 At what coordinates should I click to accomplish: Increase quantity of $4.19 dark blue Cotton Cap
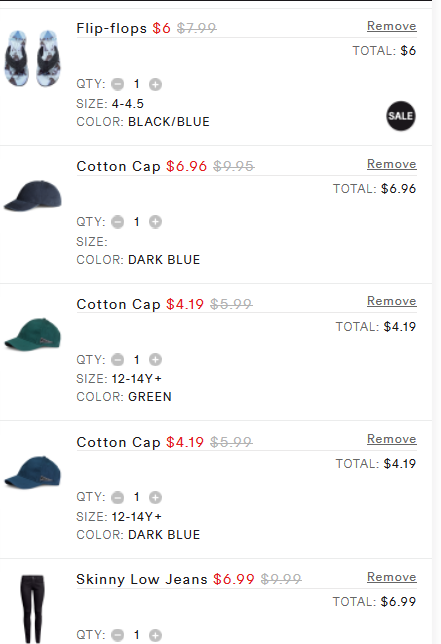tap(155, 497)
